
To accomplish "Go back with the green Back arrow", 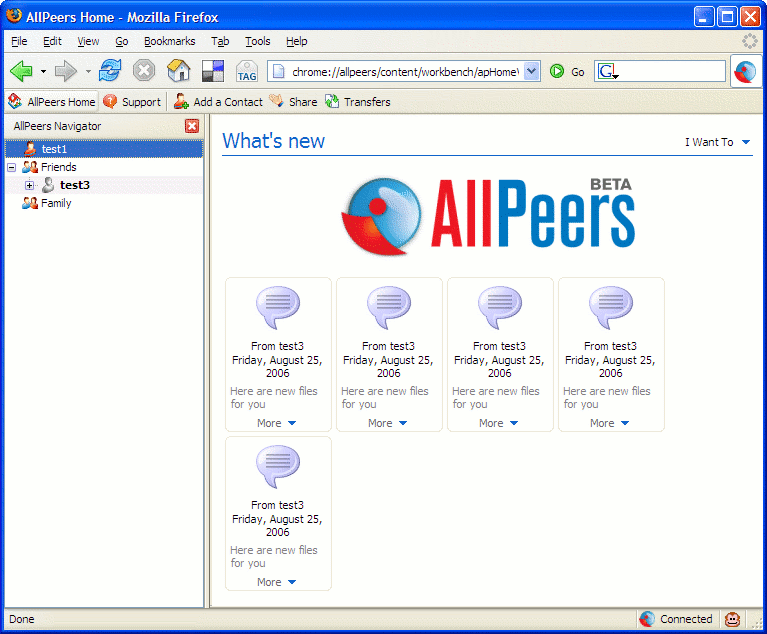I will (21, 71).
